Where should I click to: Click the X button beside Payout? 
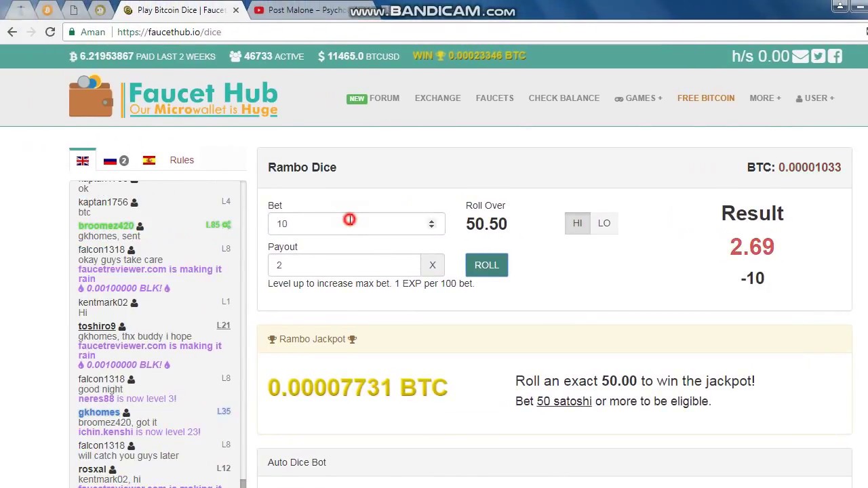433,265
